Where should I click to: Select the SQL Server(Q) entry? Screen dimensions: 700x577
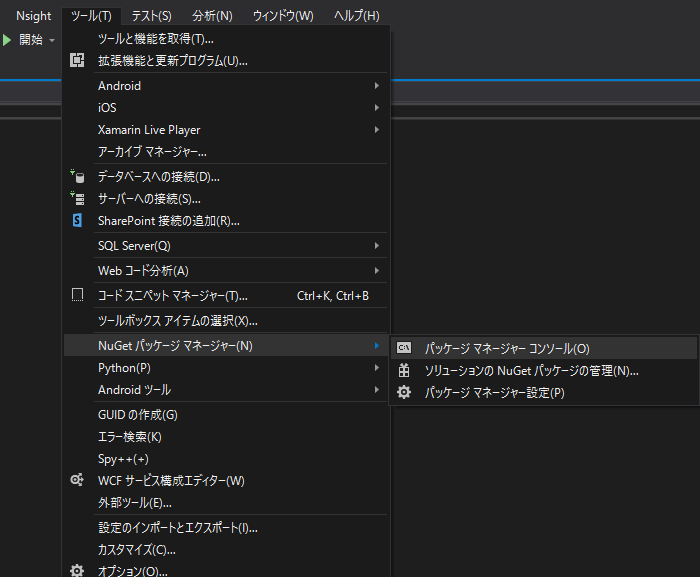tap(226, 246)
